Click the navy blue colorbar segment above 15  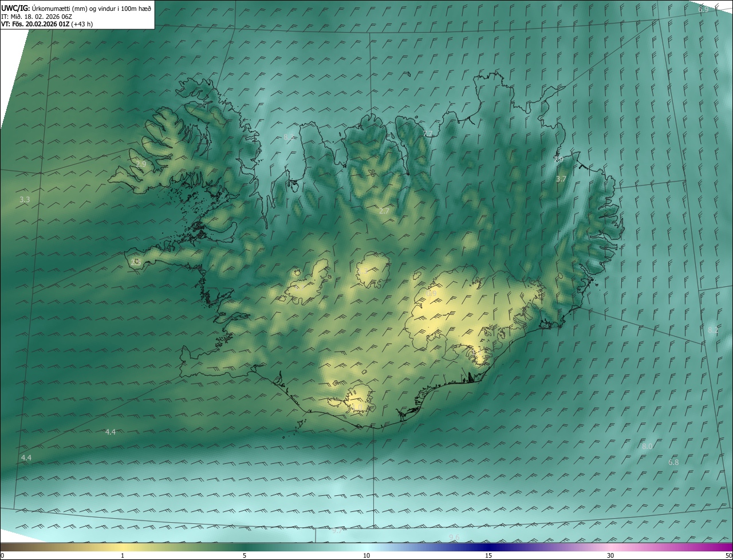[x=488, y=547]
